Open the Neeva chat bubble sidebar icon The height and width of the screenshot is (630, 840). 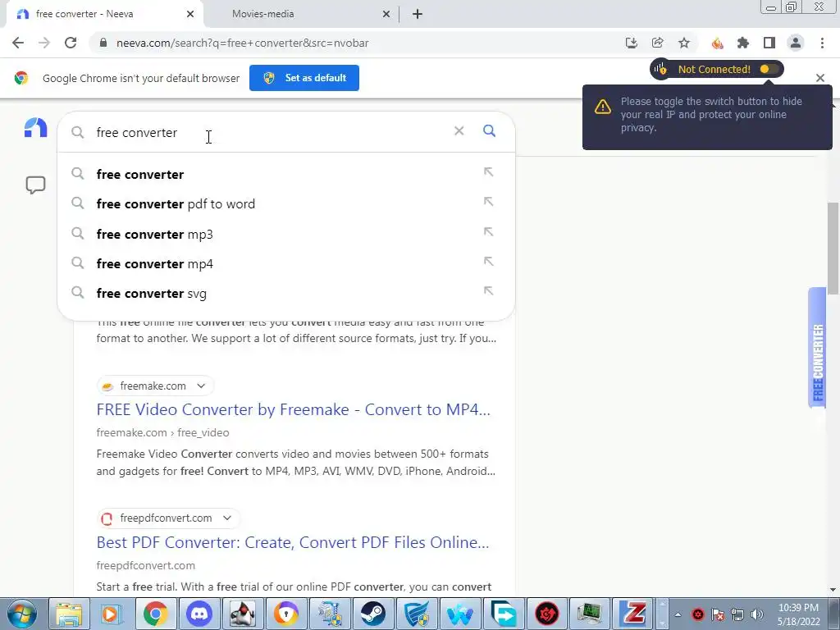tap(35, 185)
